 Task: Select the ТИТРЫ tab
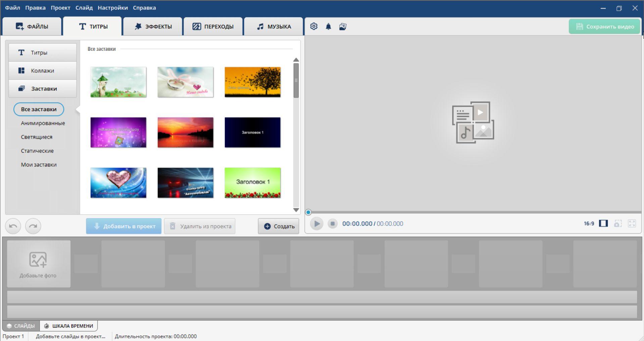pos(93,27)
